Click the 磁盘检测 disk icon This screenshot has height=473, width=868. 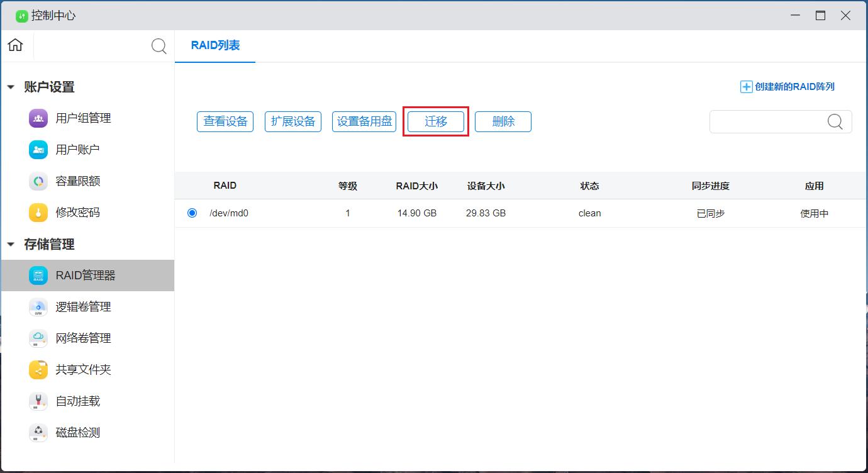pyautogui.click(x=38, y=433)
